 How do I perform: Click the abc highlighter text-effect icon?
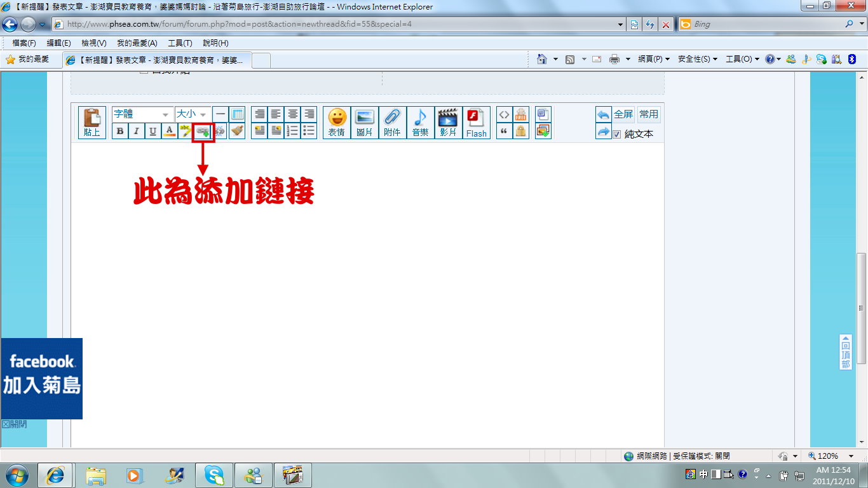(186, 132)
